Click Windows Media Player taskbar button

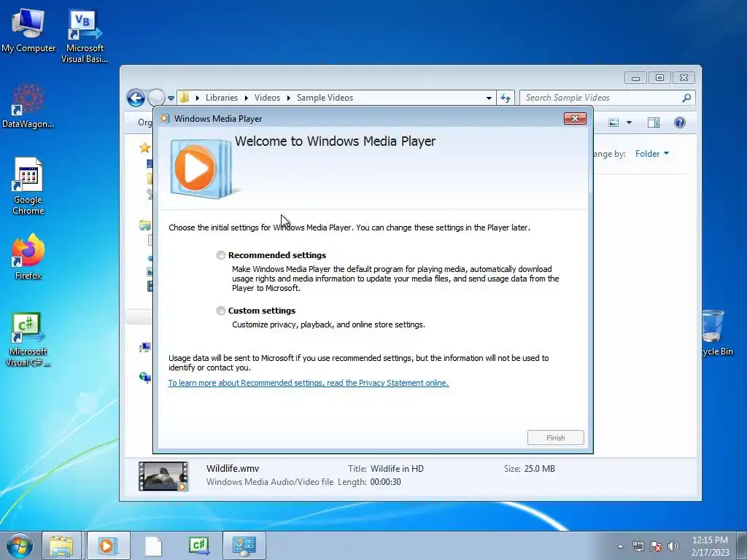(108, 545)
